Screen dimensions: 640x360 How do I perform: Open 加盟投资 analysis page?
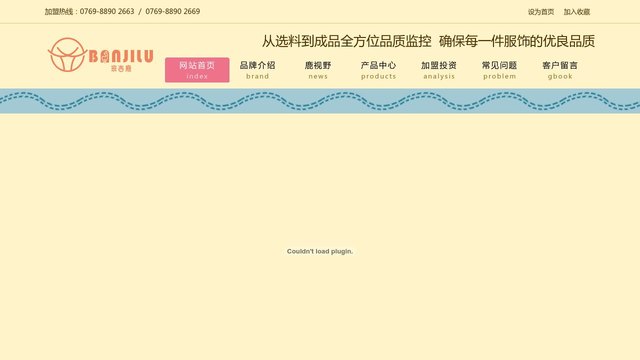coord(439,70)
